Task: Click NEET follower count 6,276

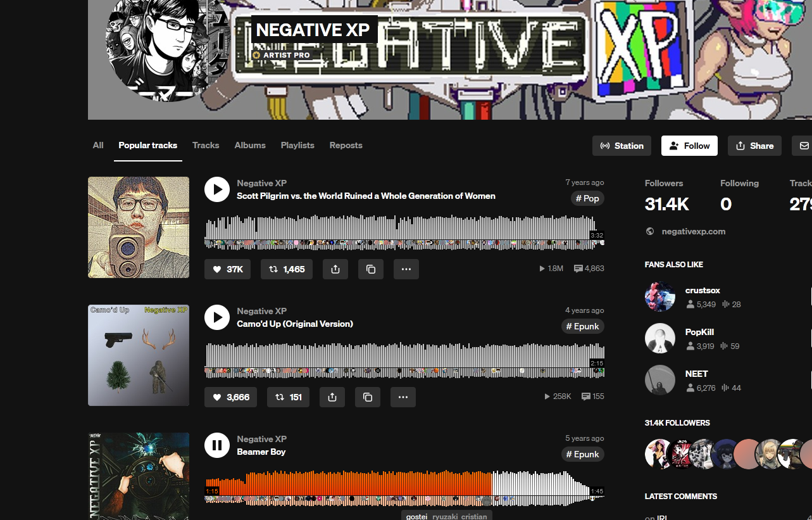Action: click(701, 388)
